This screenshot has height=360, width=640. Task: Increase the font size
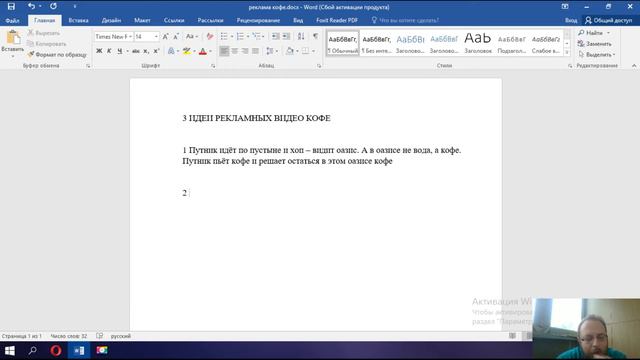[165, 37]
